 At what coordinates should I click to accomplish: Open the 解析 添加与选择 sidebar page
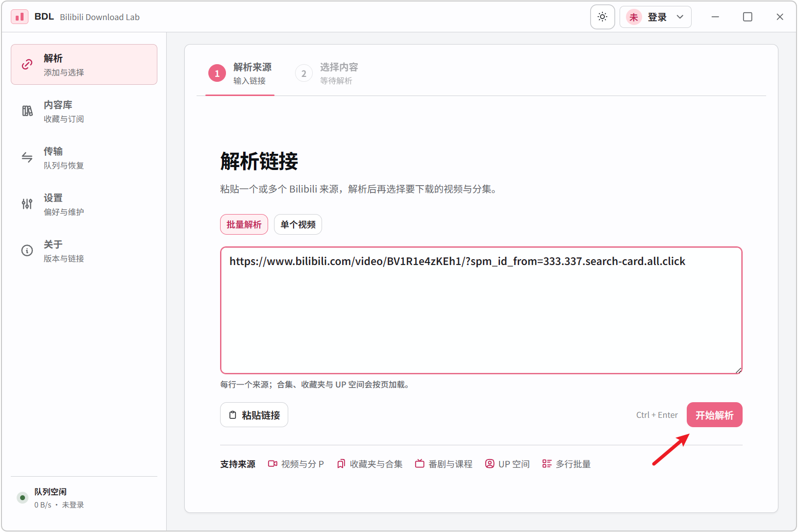(x=84, y=65)
